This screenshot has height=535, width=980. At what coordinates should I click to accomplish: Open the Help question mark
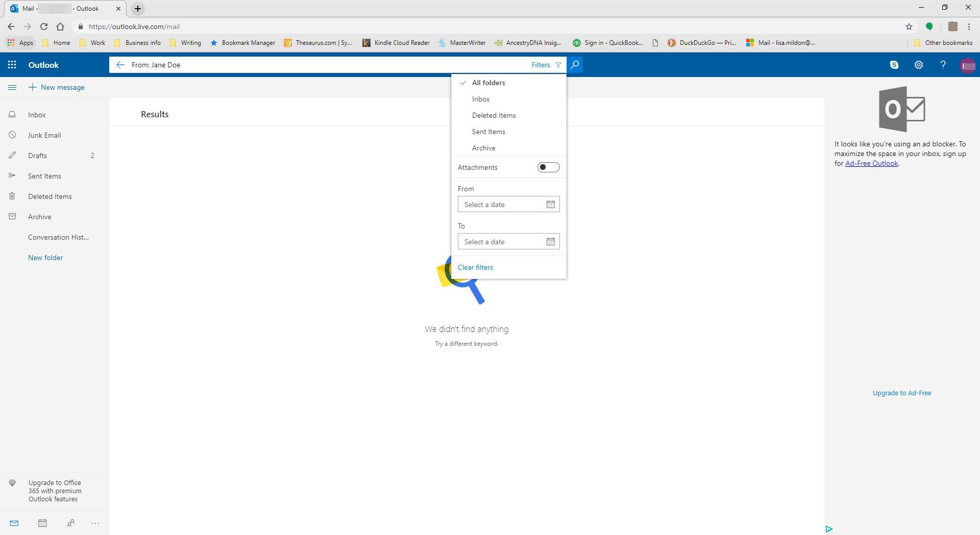pos(943,65)
